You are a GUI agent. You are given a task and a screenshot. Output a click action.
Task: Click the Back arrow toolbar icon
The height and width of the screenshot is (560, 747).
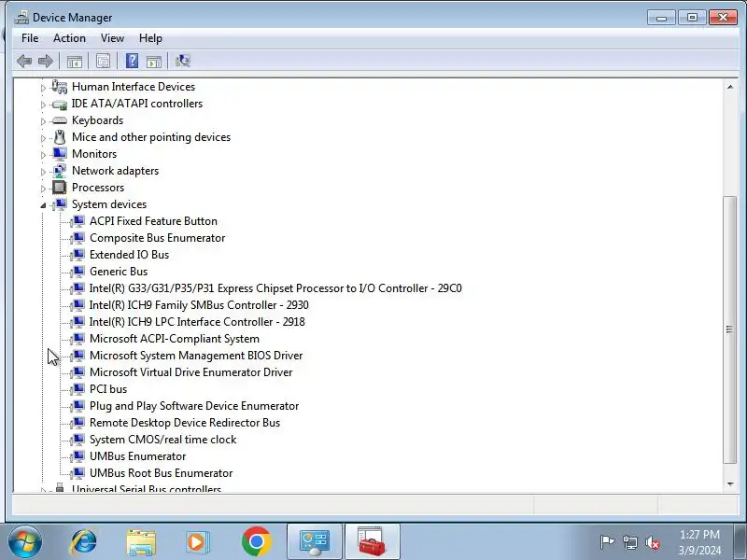(24, 61)
